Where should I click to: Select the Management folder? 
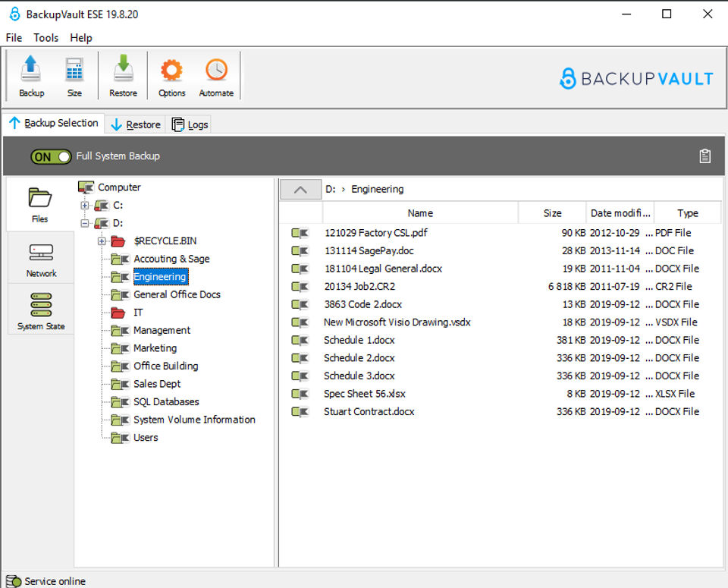point(162,330)
